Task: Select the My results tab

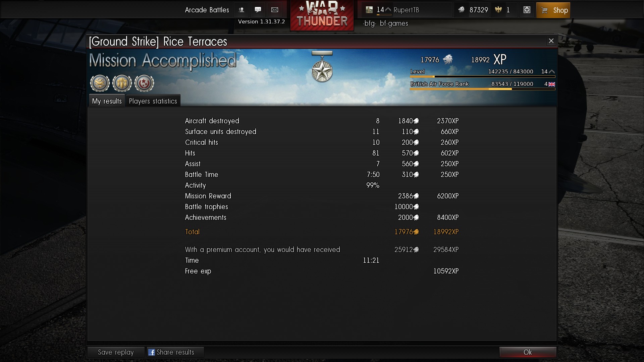Action: 107,101
